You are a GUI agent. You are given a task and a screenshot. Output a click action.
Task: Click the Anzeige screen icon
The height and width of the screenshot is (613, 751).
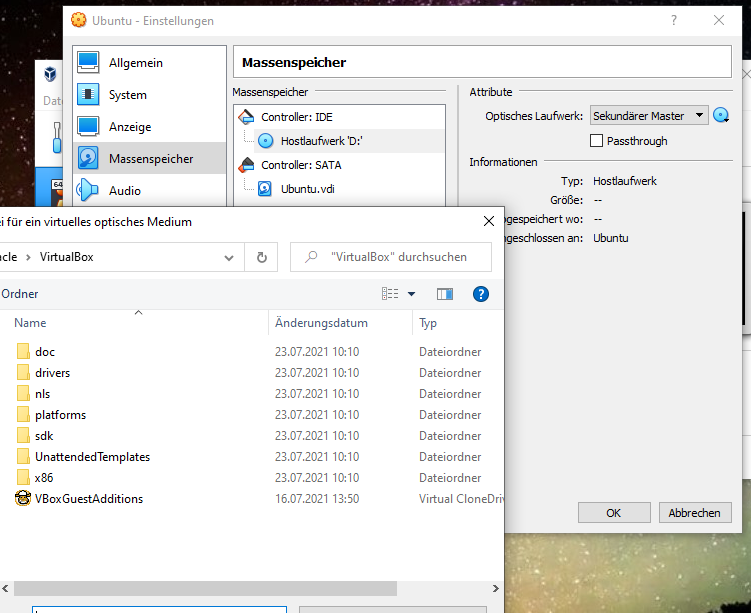(88, 126)
